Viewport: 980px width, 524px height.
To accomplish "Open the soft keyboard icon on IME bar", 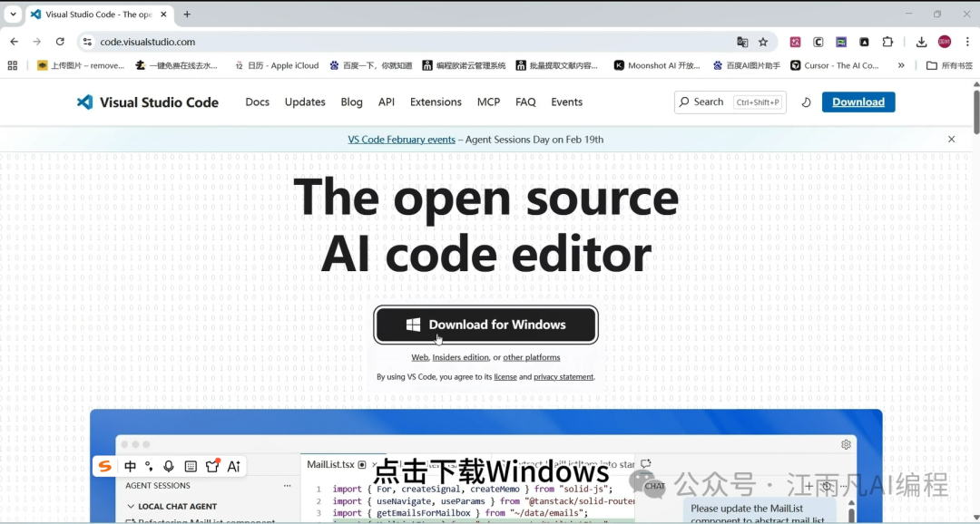I will pyautogui.click(x=191, y=467).
